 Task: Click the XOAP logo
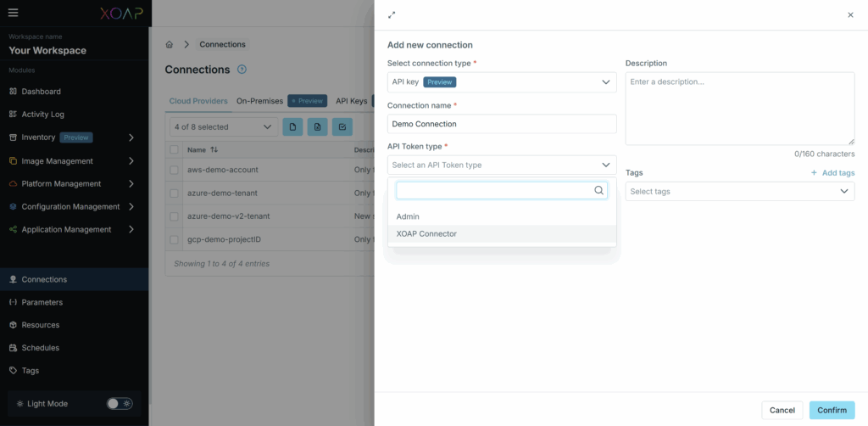click(x=121, y=14)
